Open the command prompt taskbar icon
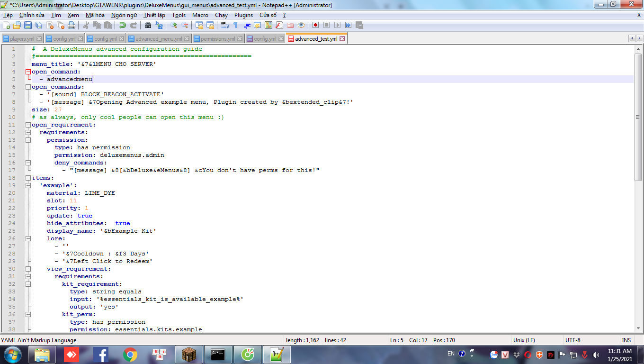 pyautogui.click(x=218, y=354)
